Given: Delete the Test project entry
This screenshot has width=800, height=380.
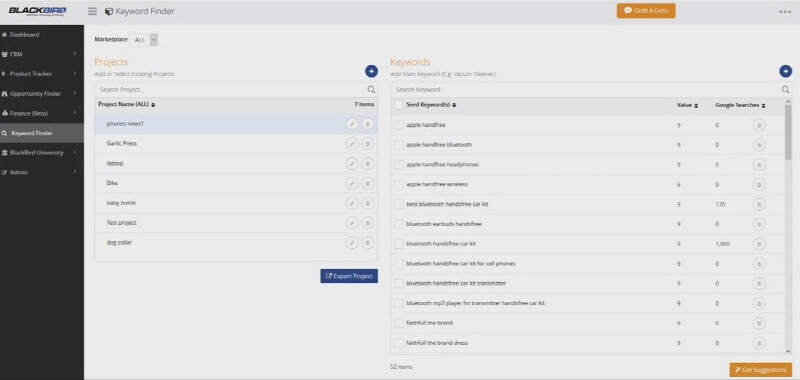Looking at the screenshot, I should pos(368,223).
